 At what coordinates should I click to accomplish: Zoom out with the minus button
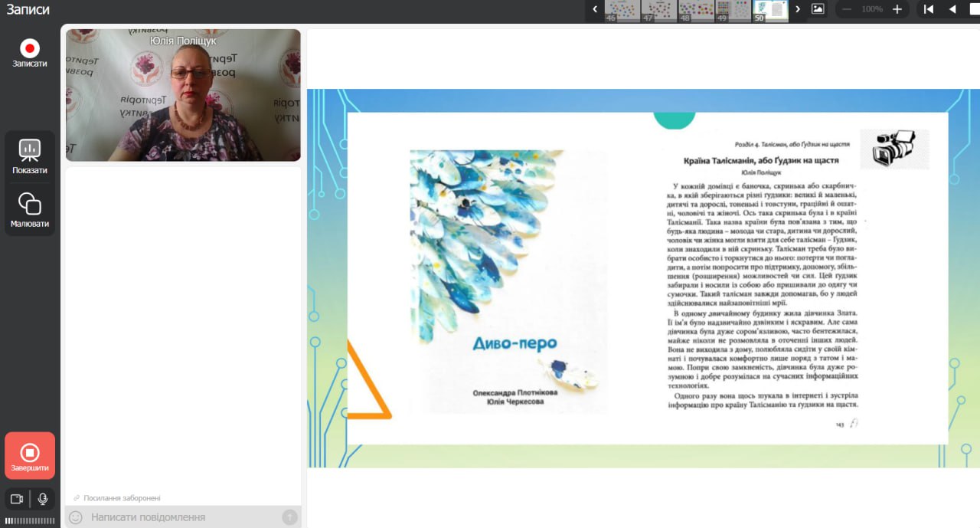point(847,9)
